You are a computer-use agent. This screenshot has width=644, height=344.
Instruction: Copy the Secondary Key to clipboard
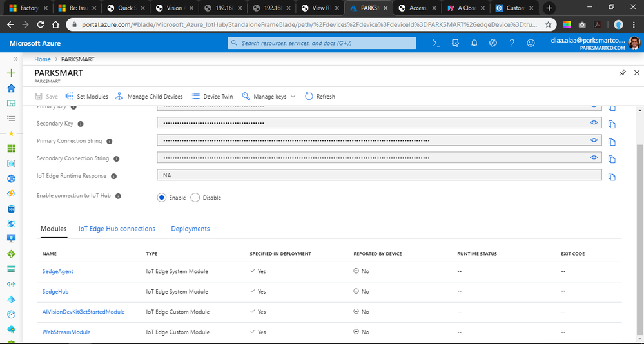pyautogui.click(x=612, y=124)
